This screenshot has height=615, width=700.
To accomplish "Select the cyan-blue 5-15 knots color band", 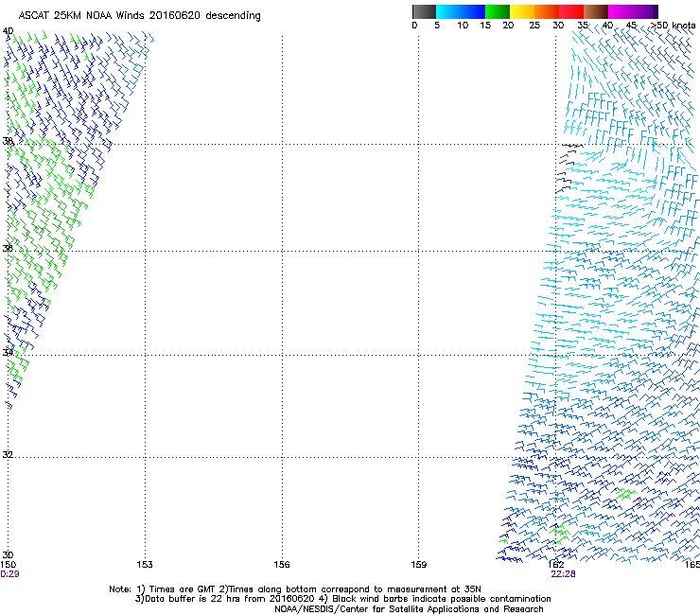I will [461, 11].
